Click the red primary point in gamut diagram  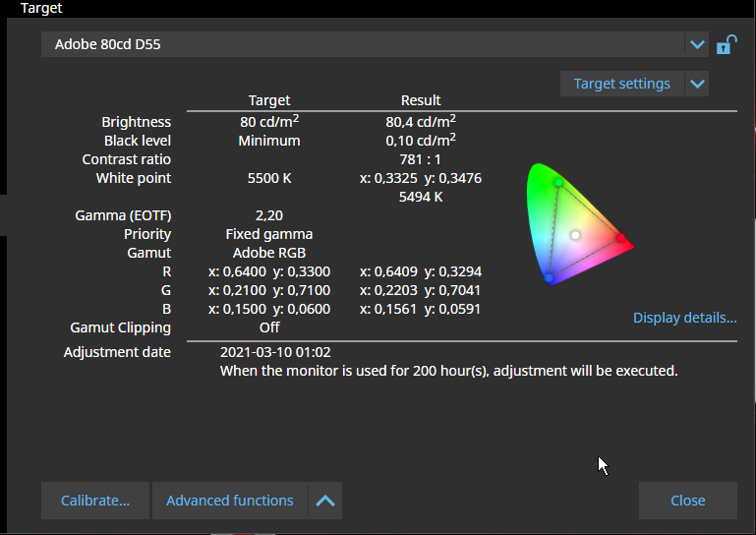(x=620, y=237)
